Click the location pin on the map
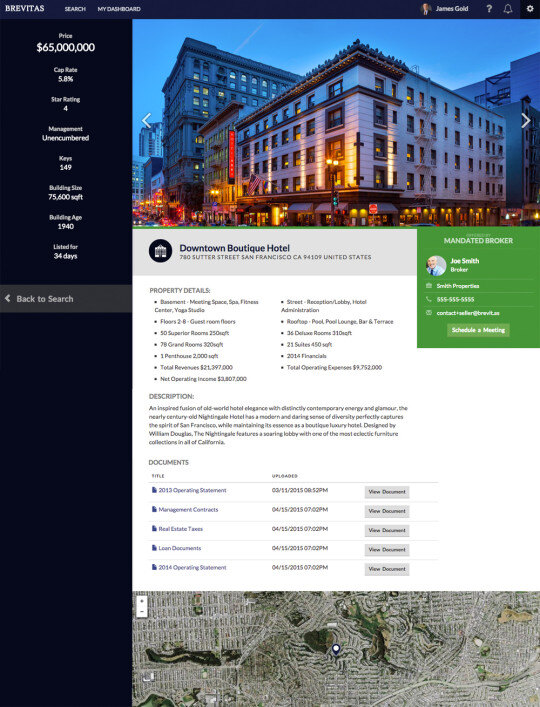Screen dimensions: 540x707 (335, 650)
